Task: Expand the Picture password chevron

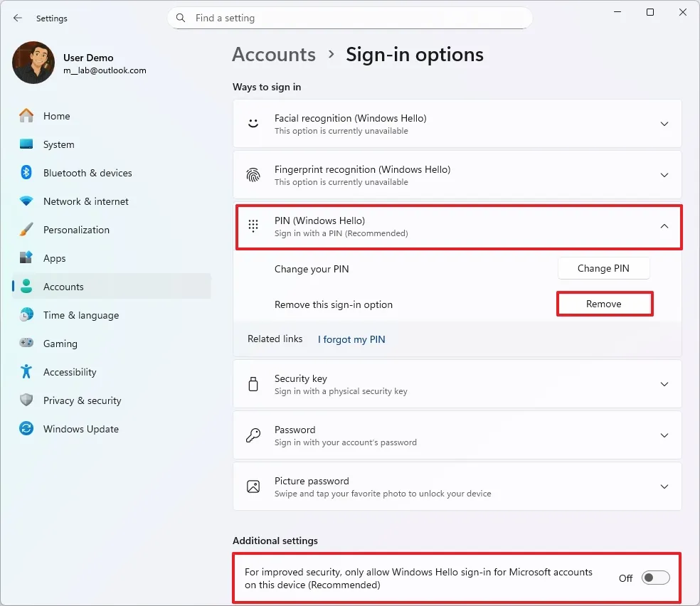Action: 664,487
